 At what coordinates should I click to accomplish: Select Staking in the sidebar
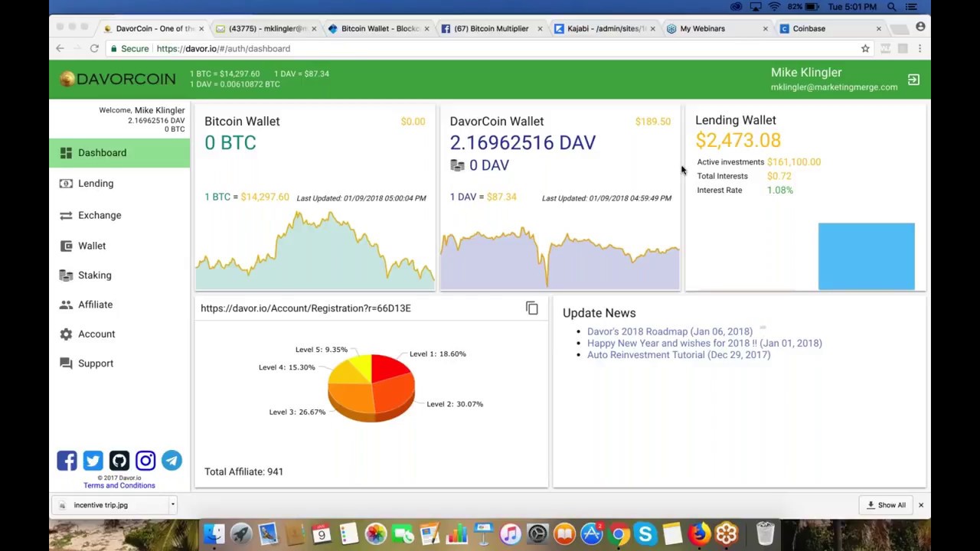coord(119,275)
